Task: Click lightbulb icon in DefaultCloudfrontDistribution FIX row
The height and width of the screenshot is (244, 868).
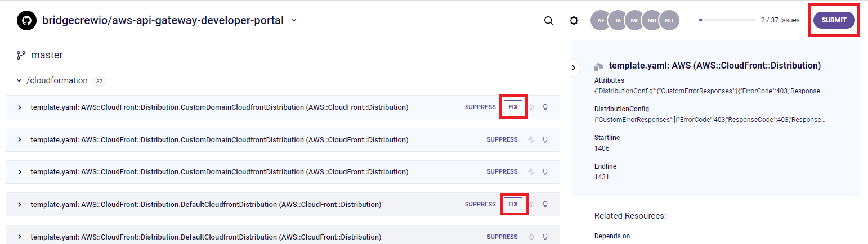Action: click(545, 204)
